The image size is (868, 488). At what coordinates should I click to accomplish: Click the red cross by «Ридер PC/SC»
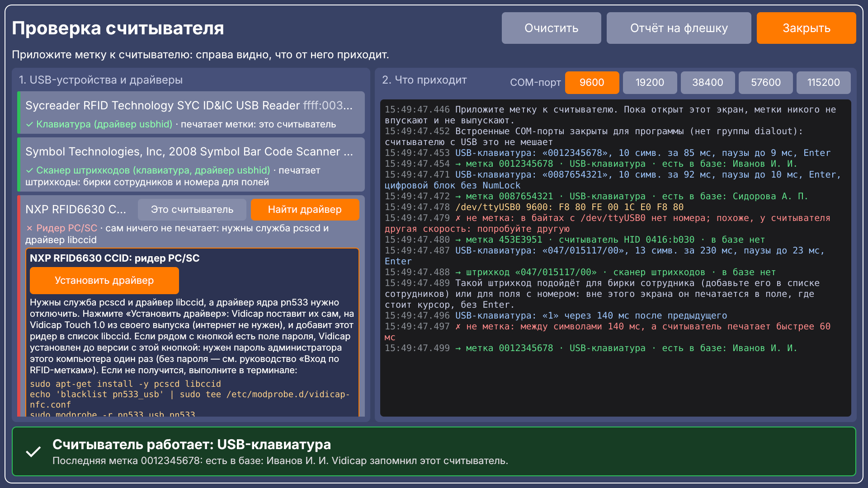(x=29, y=228)
